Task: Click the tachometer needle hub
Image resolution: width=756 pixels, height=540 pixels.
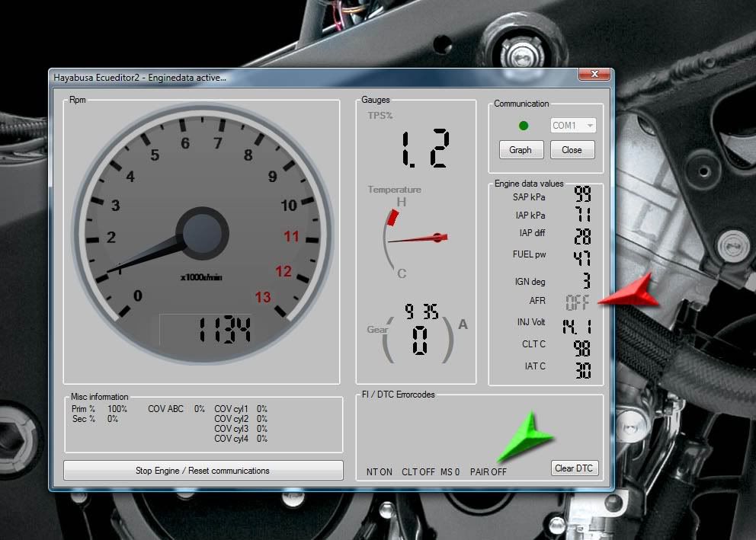Action: click(x=202, y=234)
